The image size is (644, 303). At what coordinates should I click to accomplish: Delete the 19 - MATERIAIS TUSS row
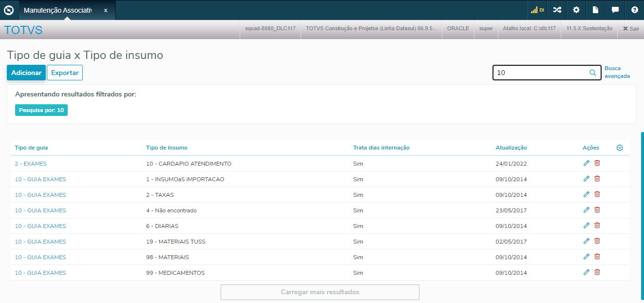(597, 241)
